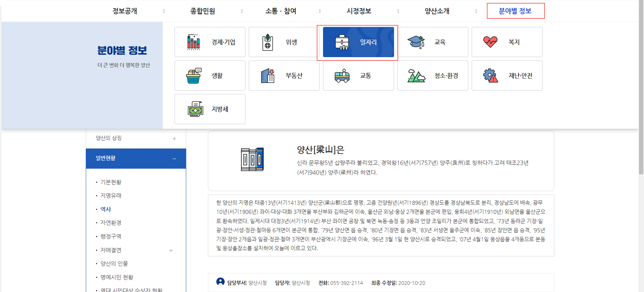The image size is (644, 292).
Task: Open the 일자리 jobs category tile
Action: tap(358, 42)
